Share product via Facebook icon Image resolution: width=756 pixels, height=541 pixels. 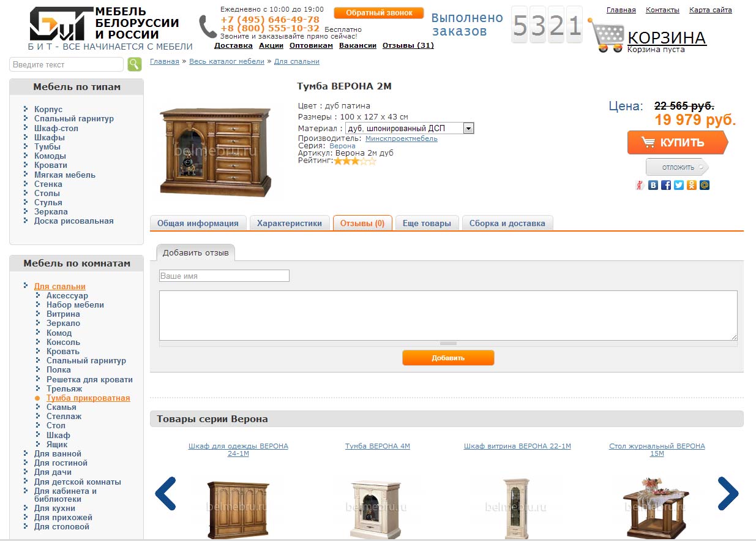tap(666, 185)
